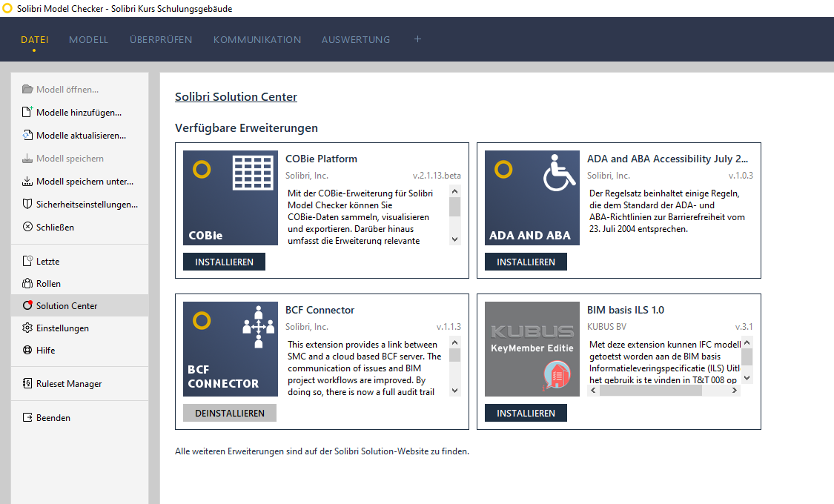Switch to the AUSWERTUNG tab
Viewport: 834px width, 504px height.
356,40
